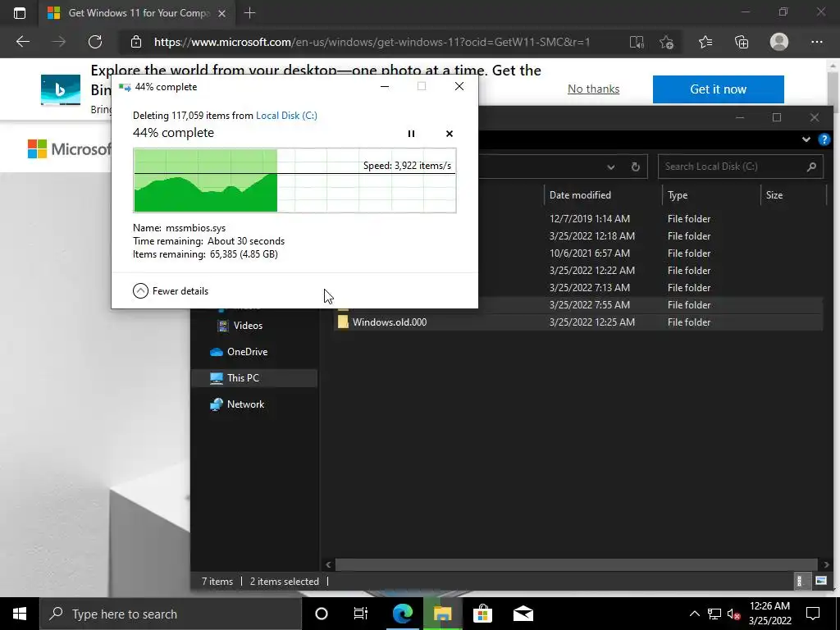The width and height of the screenshot is (840, 630).
Task: Close the Get Windows 11 tab
Action: coord(221,13)
